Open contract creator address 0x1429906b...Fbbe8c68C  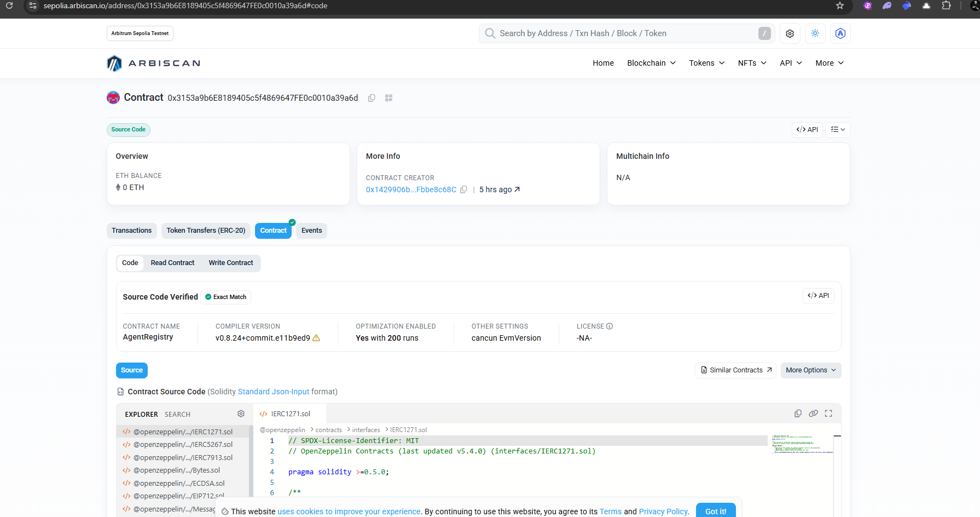pyautogui.click(x=411, y=189)
